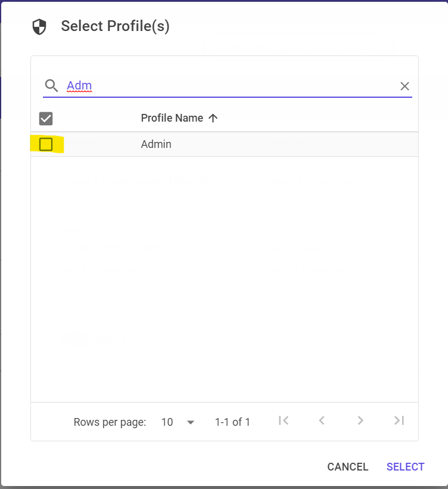Click the 1-1 of 1 pagination label
Screen dimensions: 448x489
232,422
